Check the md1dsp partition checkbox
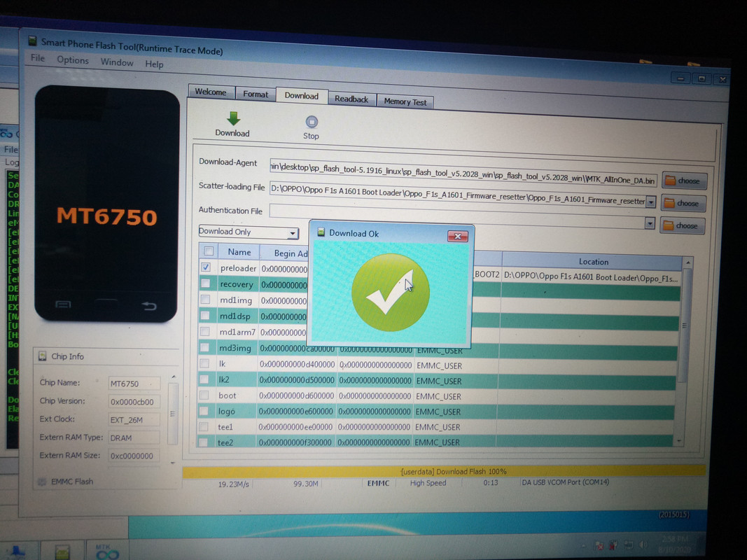The width and height of the screenshot is (747, 560). (x=205, y=315)
